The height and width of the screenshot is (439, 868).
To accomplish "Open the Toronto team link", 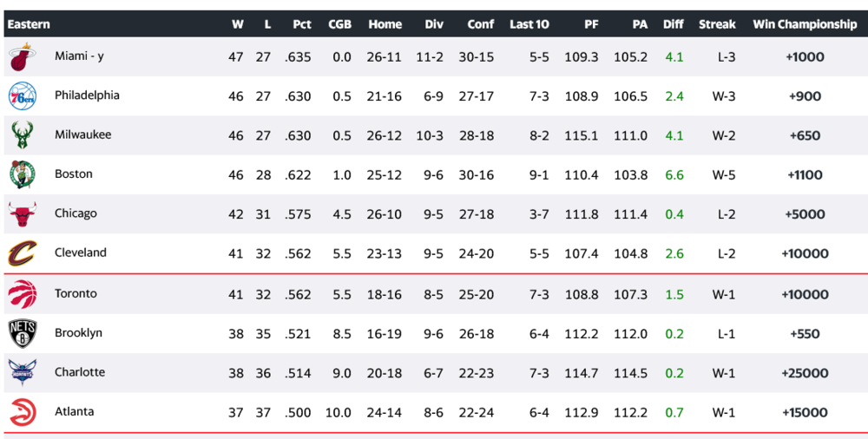I will click(x=76, y=293).
